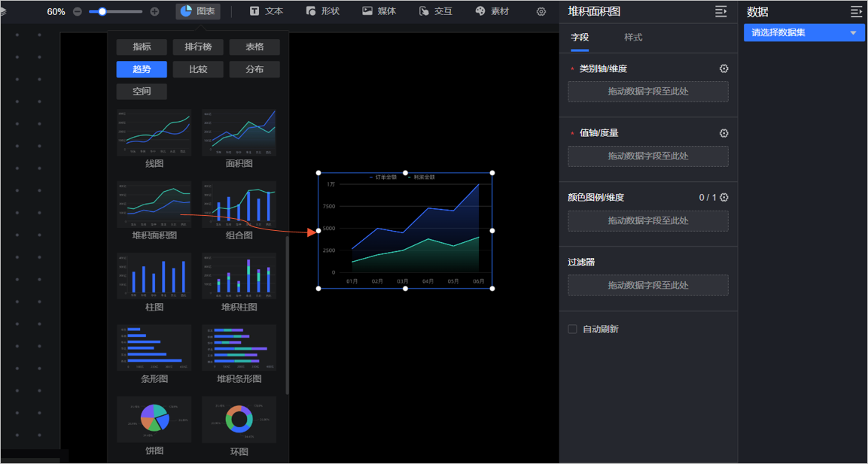Screen dimensions: 868x464
Task: Open the 图表 chart menu
Action: tap(198, 11)
